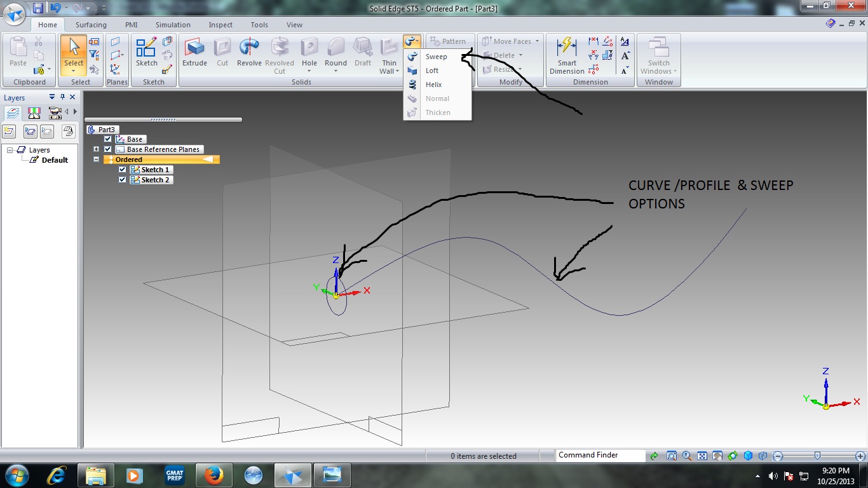Open the Surfacing ribbon tab
Image resolution: width=868 pixels, height=488 pixels.
click(x=91, y=25)
